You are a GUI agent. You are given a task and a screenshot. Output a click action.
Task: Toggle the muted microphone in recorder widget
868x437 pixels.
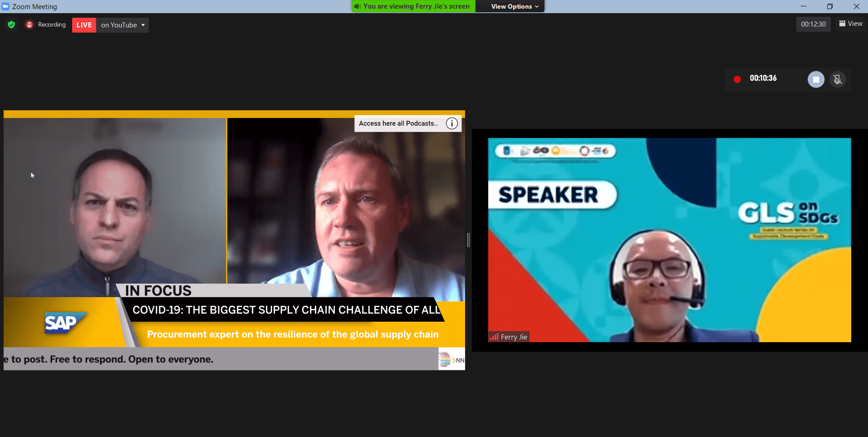click(x=838, y=79)
